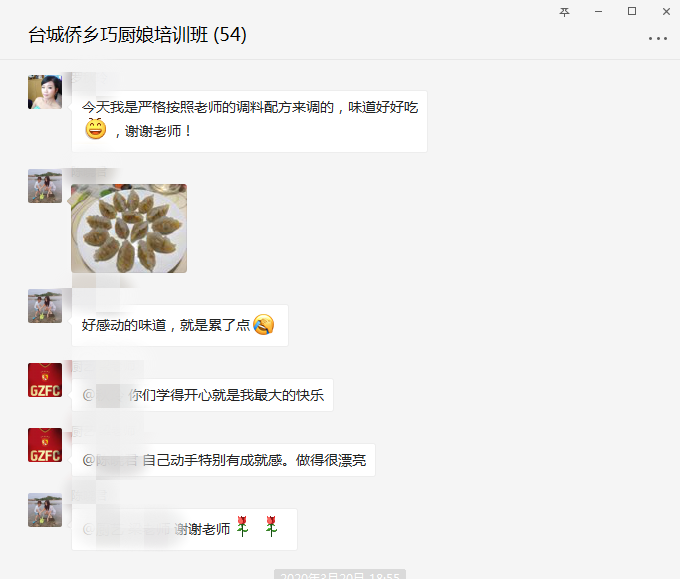Select message 自己动手特别有成就感
The image size is (680, 579).
(223, 460)
